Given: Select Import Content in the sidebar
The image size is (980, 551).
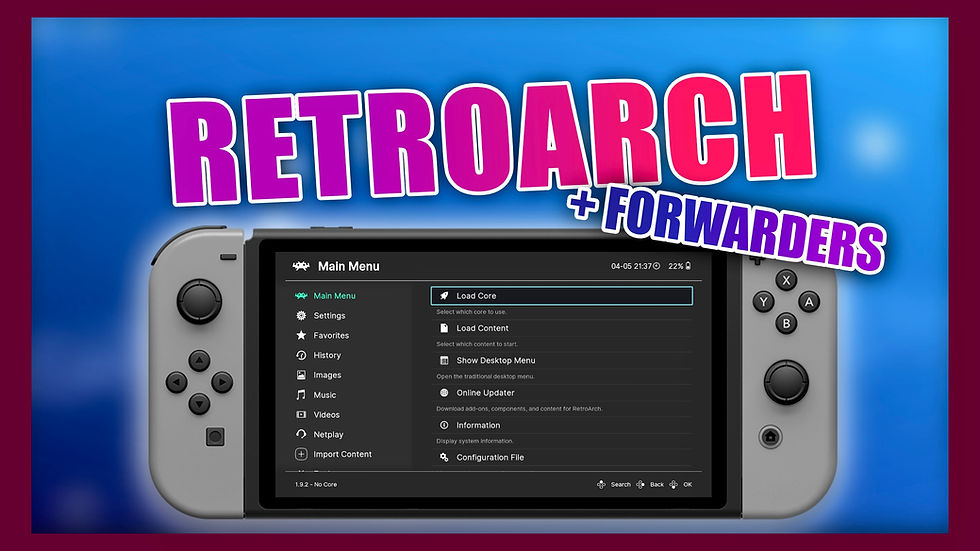Looking at the screenshot, I should click(342, 454).
